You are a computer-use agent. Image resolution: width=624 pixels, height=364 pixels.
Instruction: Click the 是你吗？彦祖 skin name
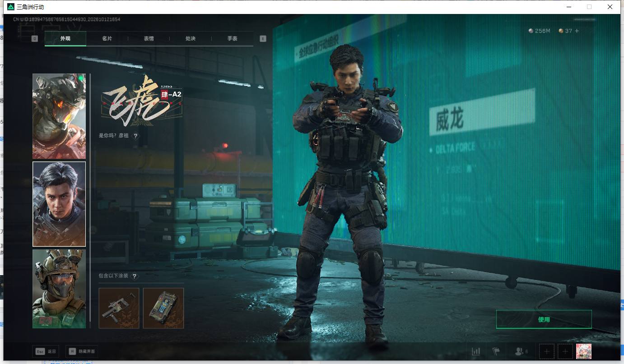tap(114, 136)
